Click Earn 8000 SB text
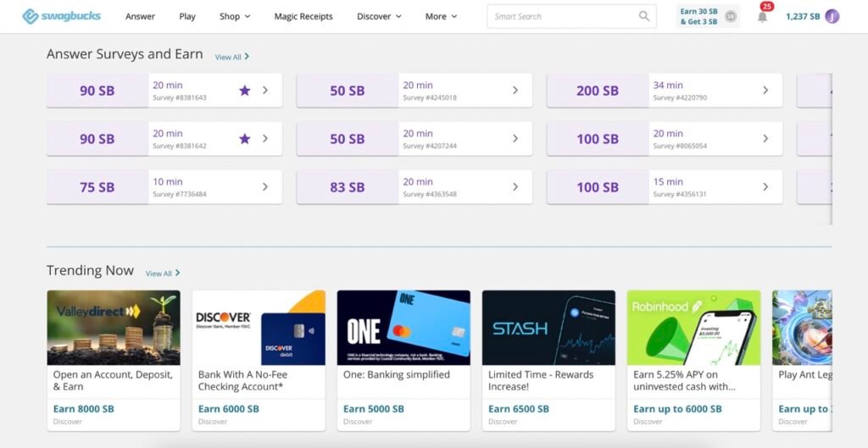Viewport: 868px width, 448px height. tap(84, 409)
